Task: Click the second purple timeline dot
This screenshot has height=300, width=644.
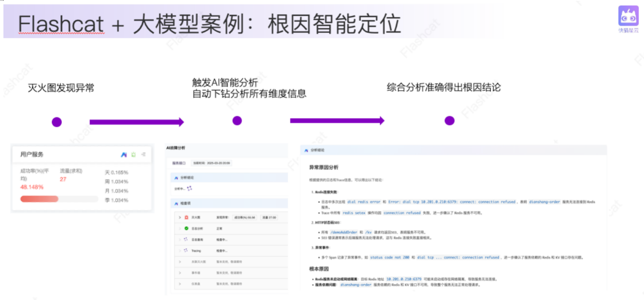Action: [237, 121]
